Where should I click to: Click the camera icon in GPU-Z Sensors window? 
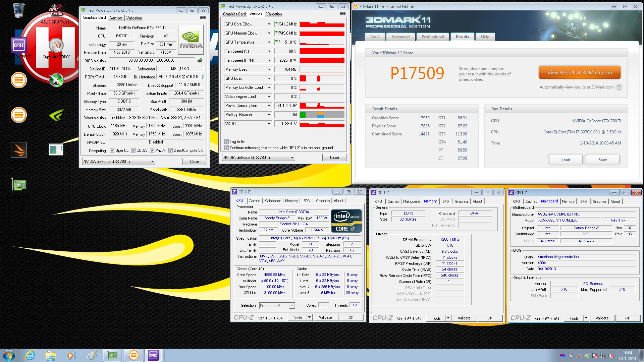(x=342, y=13)
